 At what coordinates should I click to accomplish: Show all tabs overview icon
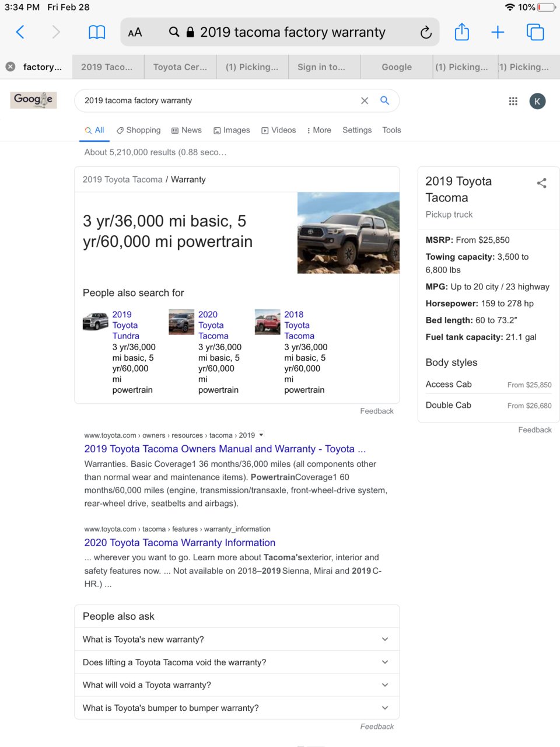coord(535,32)
